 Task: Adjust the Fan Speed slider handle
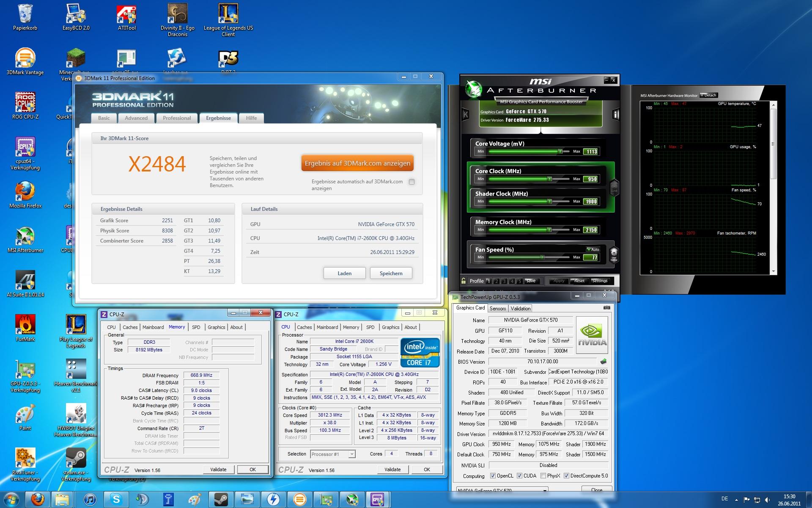pyautogui.click(x=542, y=257)
